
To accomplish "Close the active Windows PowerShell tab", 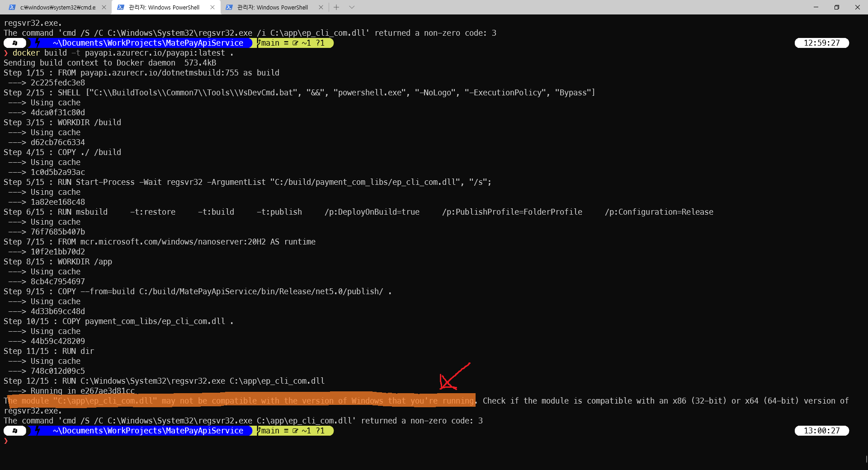I will coord(212,7).
